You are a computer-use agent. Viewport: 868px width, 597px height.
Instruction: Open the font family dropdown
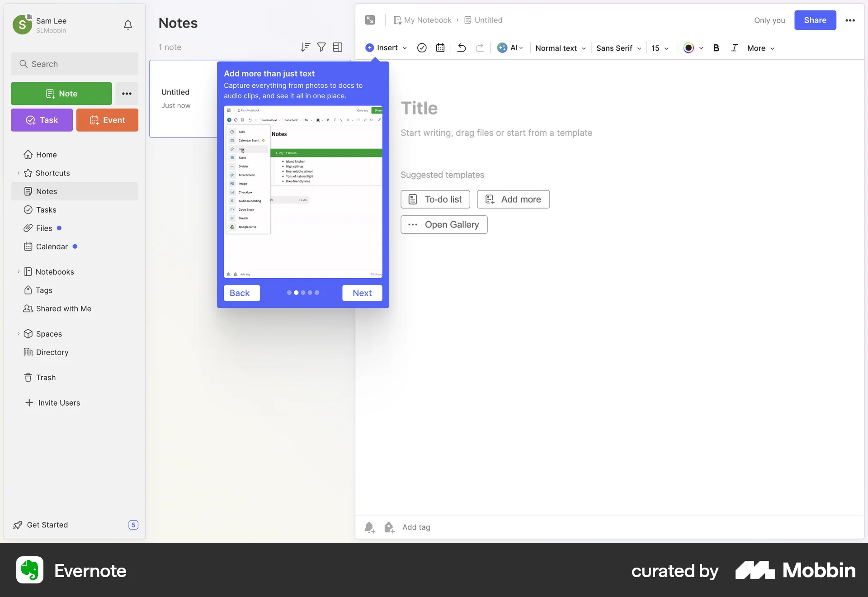click(618, 48)
